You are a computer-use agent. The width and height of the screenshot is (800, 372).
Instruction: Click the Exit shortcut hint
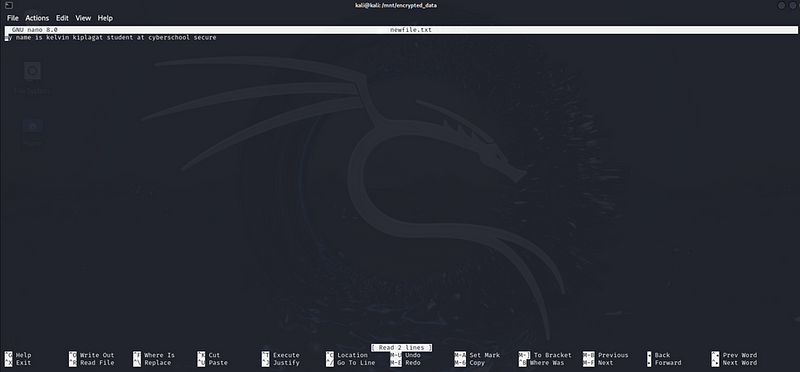click(x=23, y=363)
